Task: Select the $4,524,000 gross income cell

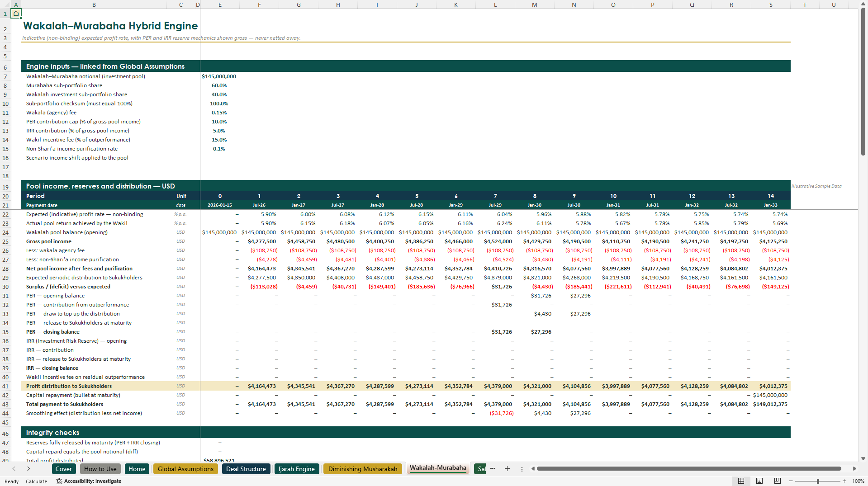Action: point(495,241)
